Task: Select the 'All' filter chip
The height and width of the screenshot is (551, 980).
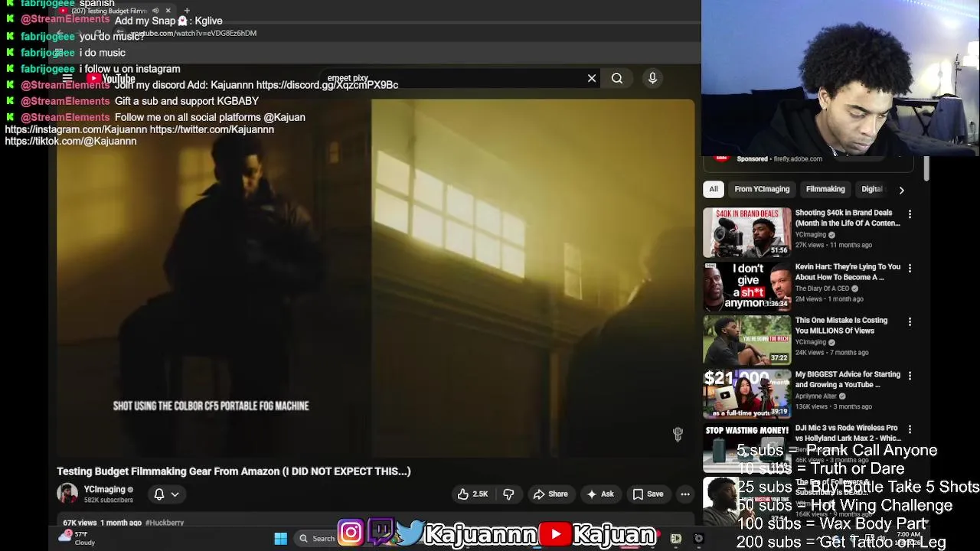Action: (x=714, y=189)
